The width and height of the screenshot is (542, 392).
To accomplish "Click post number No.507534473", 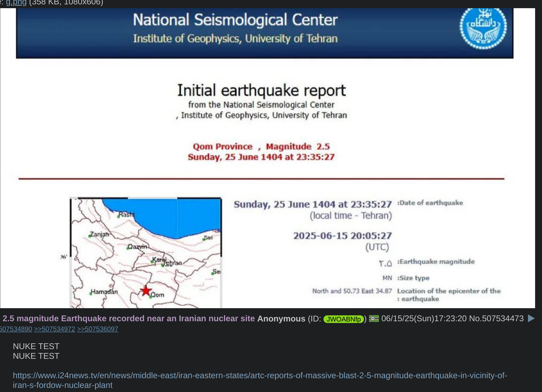I will click(496, 318).
